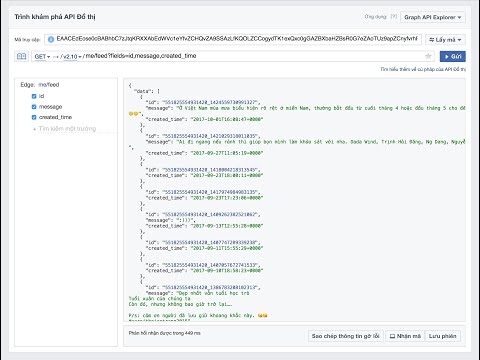Click the book docs icon beside GET

tap(22, 56)
